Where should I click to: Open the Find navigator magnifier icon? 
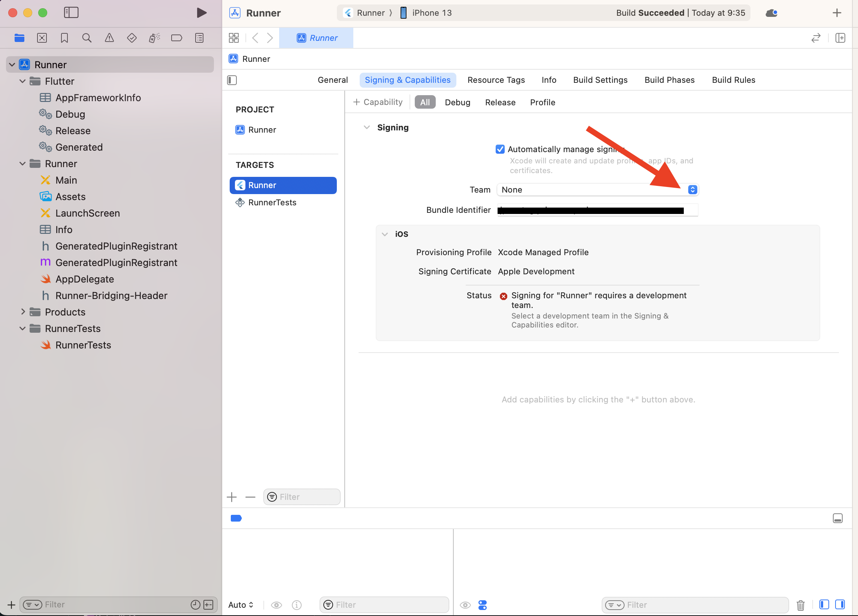pos(87,38)
